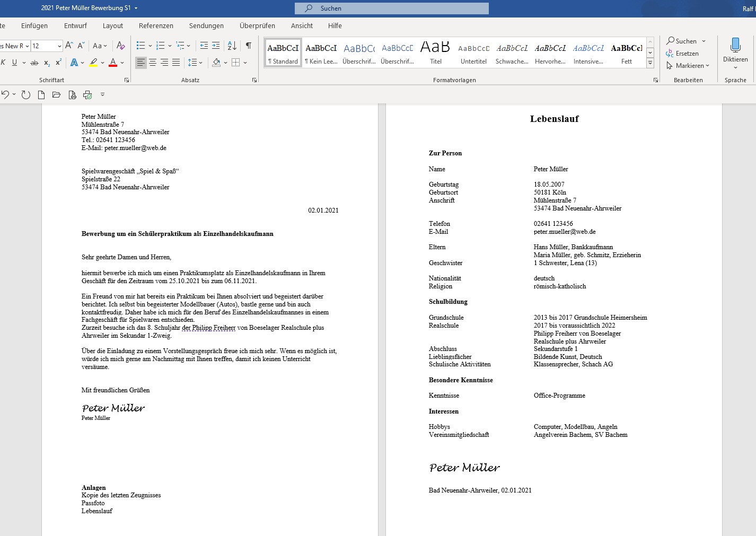Undo the last action
This screenshot has width=756, height=536.
(5, 94)
